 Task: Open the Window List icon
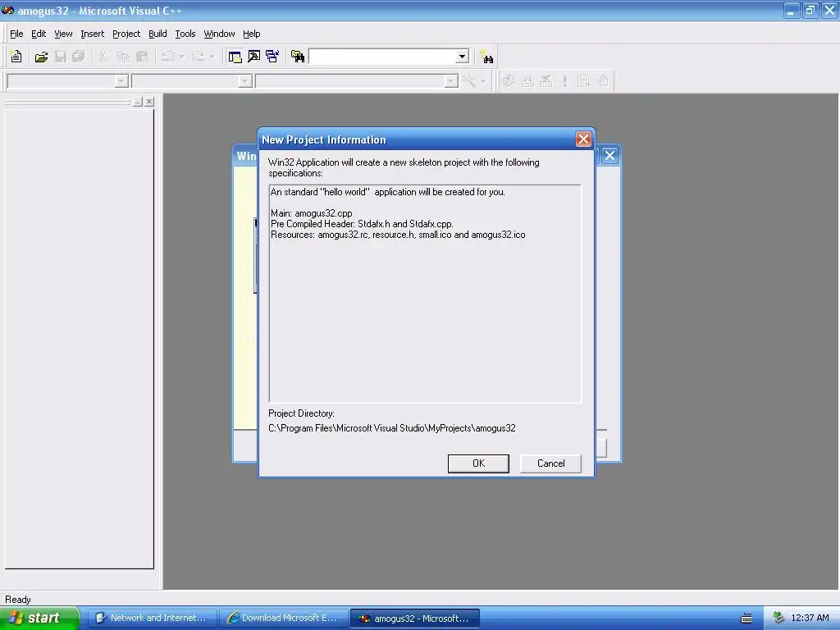pyautogui.click(x=272, y=57)
